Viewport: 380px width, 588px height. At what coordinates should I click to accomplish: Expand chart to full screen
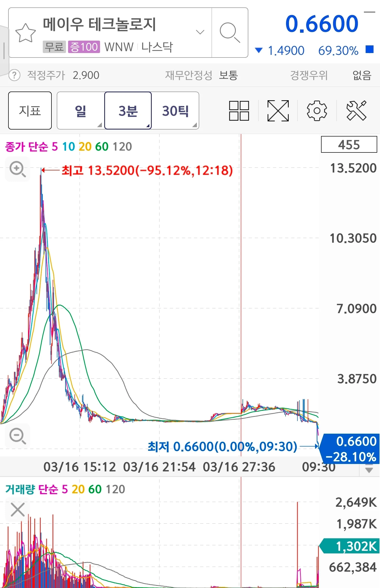pyautogui.click(x=278, y=111)
